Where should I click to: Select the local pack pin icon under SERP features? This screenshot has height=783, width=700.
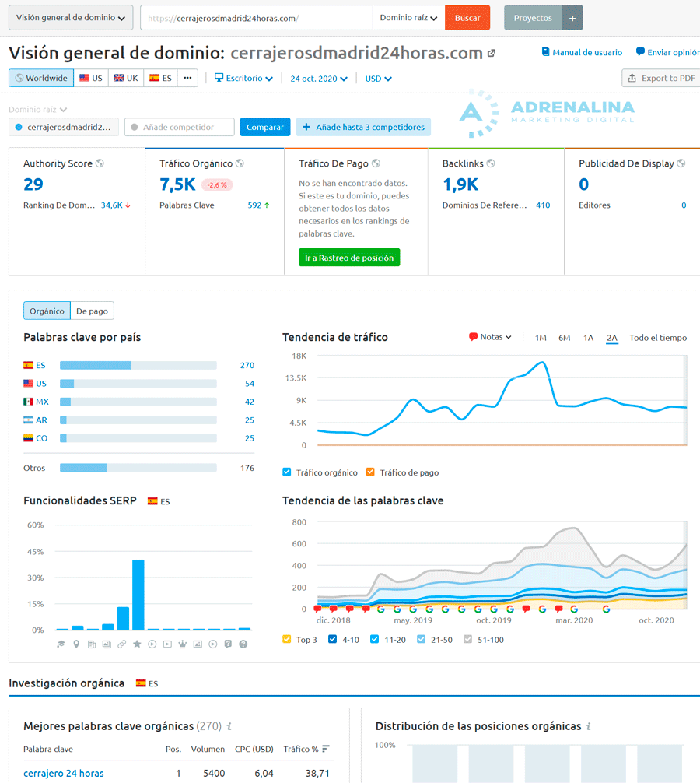tap(75, 644)
